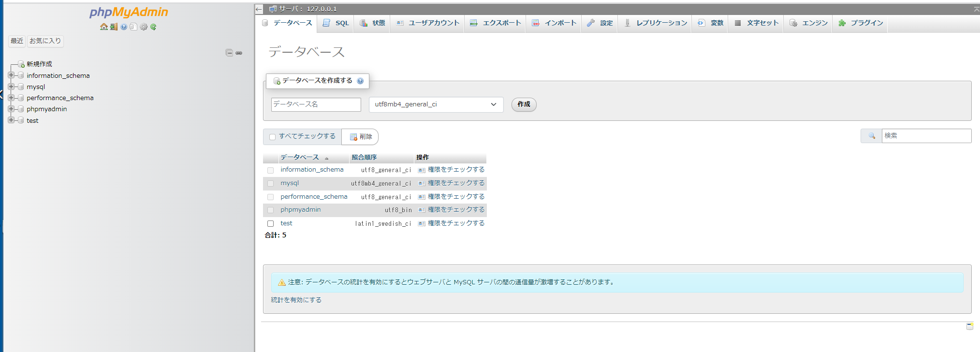
Task: Click privileges icon in phpmyadmin row
Action: [422, 210]
